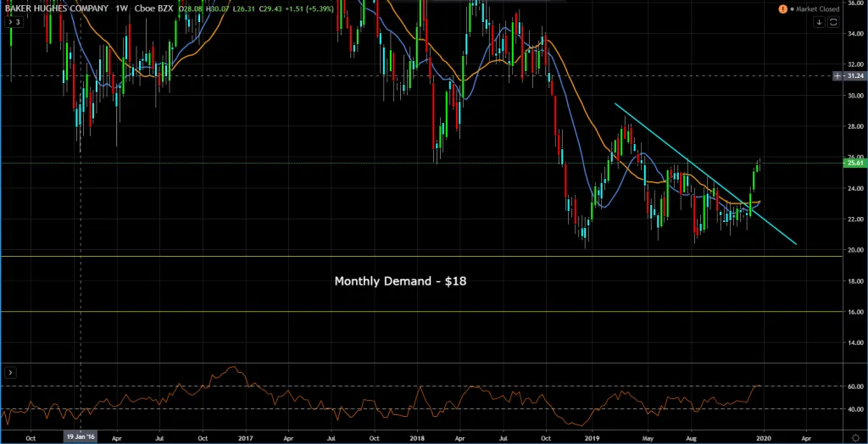The height and width of the screenshot is (444, 868).
Task: Expand the collapsed legend showing 3 indicators
Action: pos(14,22)
